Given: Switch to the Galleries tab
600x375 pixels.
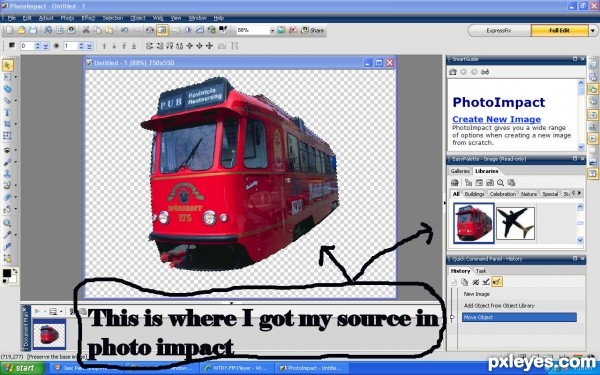Looking at the screenshot, I should point(460,171).
